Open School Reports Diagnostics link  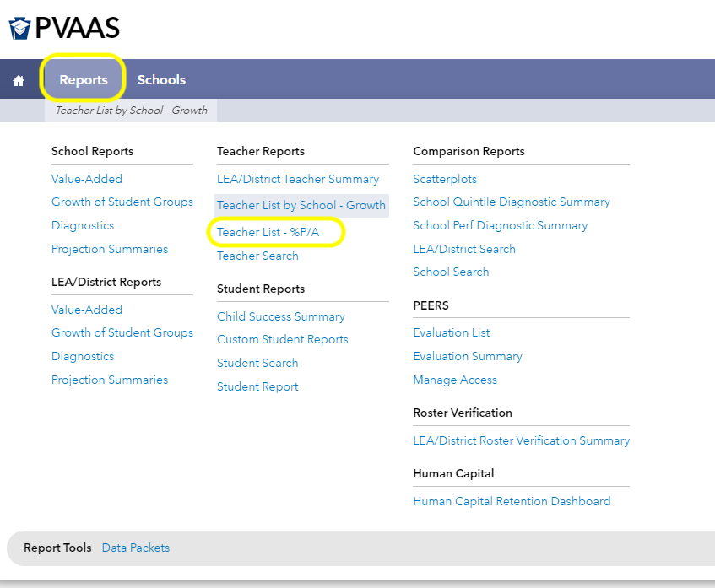[x=83, y=225]
